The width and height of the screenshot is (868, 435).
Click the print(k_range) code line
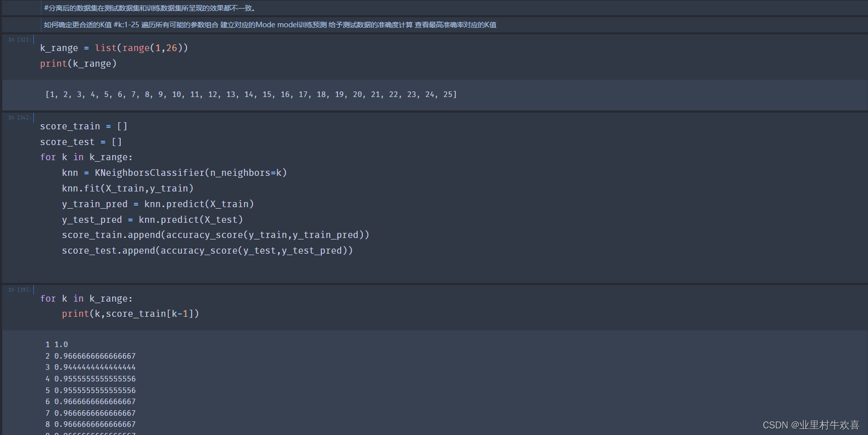[x=78, y=64]
